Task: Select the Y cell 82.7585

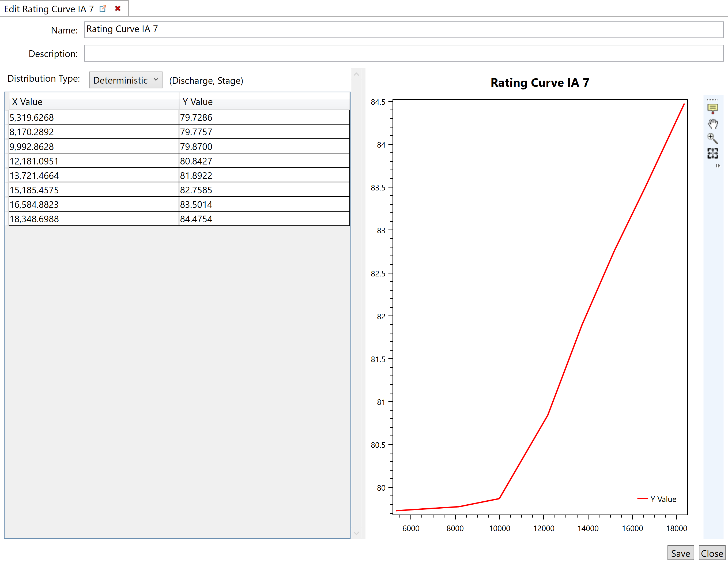Action: pos(264,190)
